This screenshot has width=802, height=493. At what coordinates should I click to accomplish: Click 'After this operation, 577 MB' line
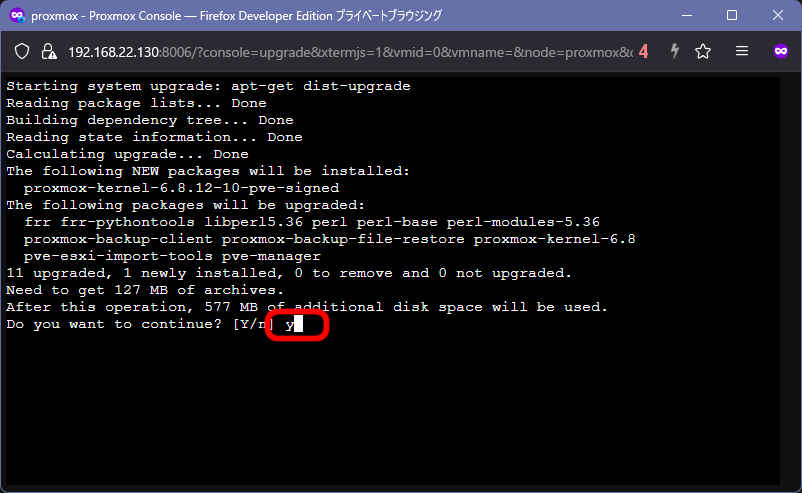coord(307,307)
